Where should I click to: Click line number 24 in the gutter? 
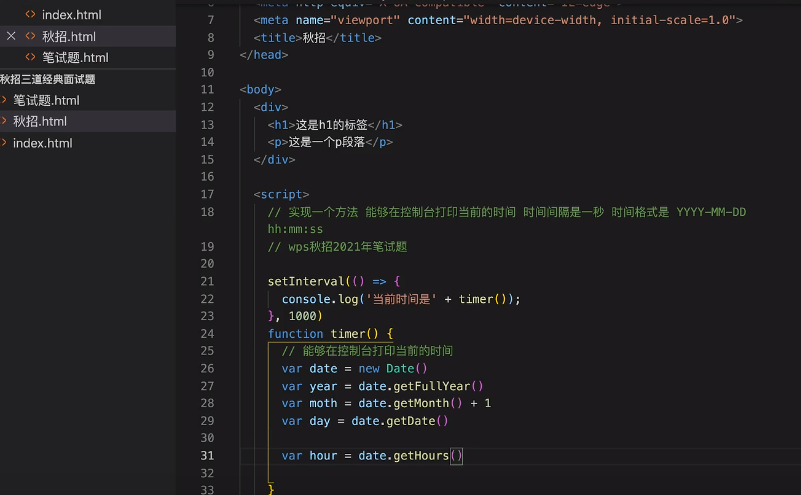click(x=207, y=334)
